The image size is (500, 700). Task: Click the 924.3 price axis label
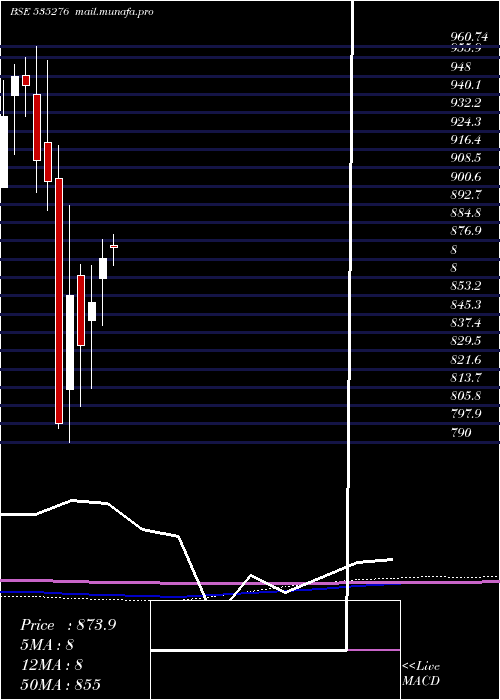(466, 122)
